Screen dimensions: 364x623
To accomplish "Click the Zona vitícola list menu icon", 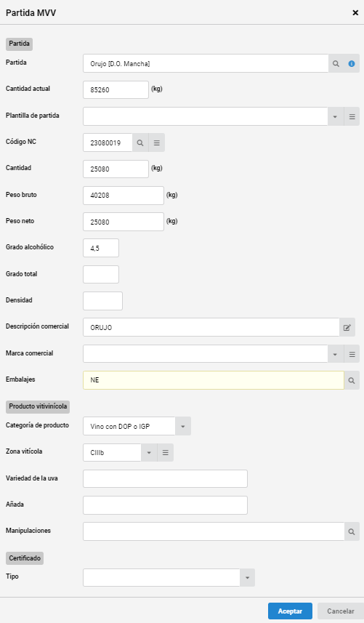I will tap(166, 453).
